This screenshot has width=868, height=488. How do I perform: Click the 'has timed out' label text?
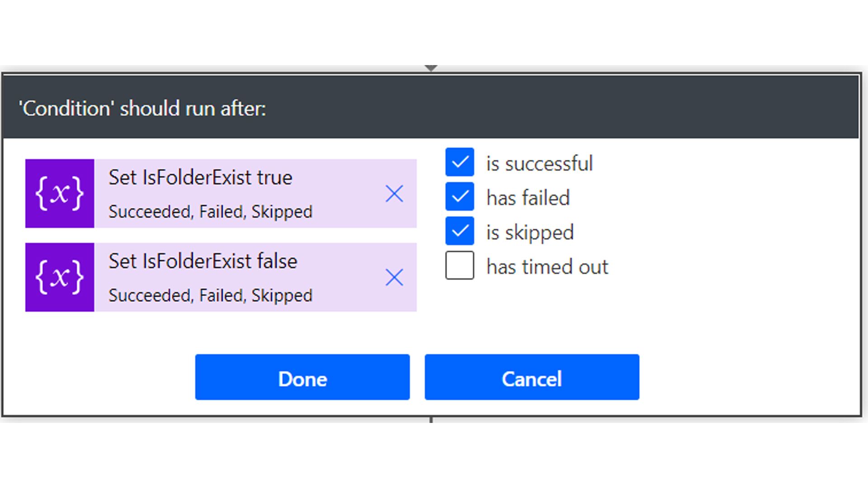click(x=547, y=267)
